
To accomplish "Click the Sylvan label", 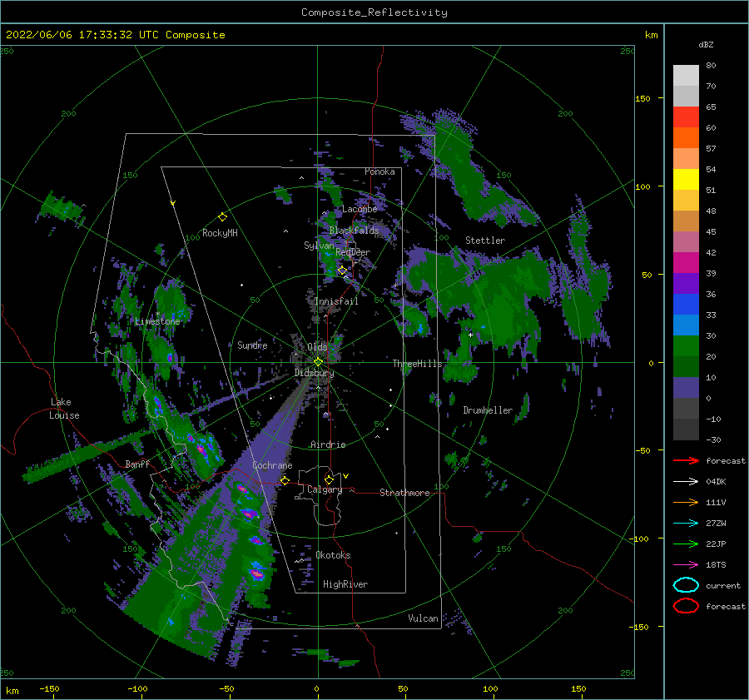I will 319,246.
